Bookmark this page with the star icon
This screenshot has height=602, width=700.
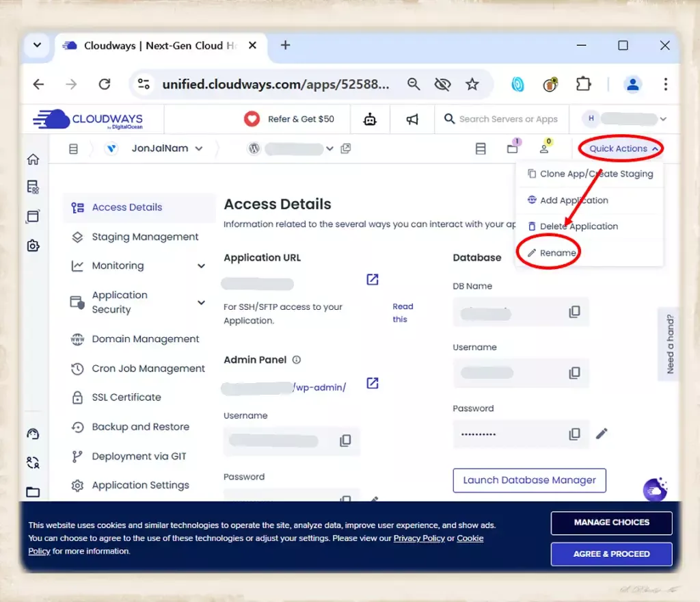click(472, 84)
